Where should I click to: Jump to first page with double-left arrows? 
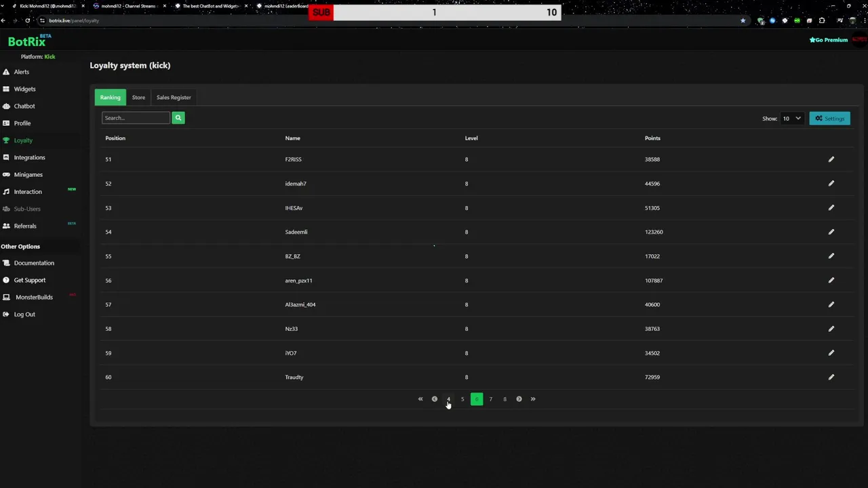(420, 399)
